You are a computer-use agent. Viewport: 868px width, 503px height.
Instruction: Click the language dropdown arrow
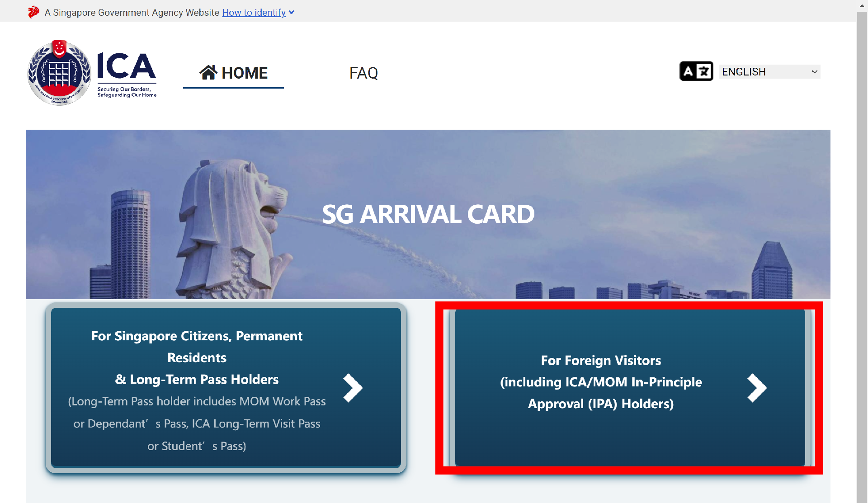tap(814, 72)
